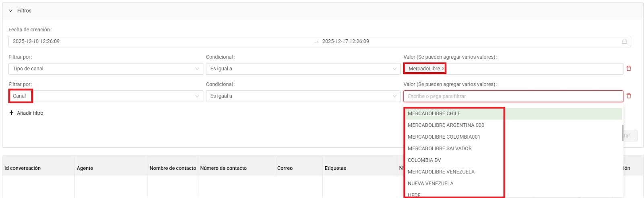
Task: Choose MERCADOLIBRE COLOMBIA001 option
Action: click(x=444, y=137)
